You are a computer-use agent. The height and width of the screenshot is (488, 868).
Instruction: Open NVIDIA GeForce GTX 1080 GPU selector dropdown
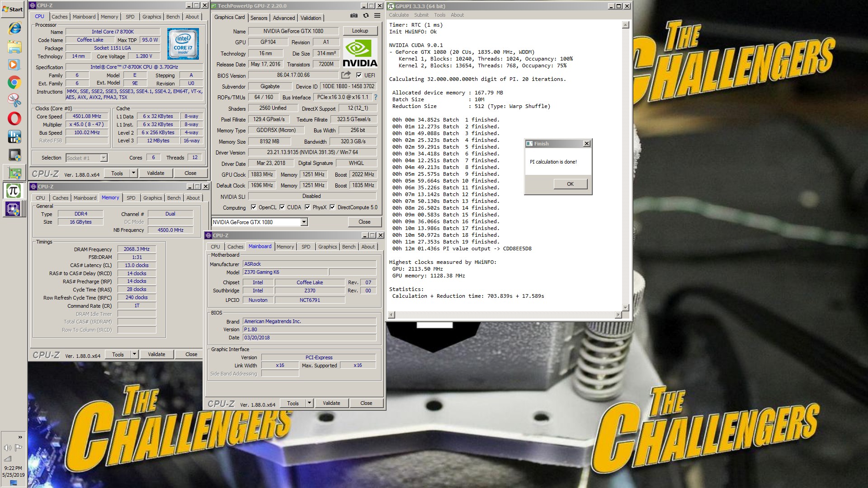(x=304, y=222)
